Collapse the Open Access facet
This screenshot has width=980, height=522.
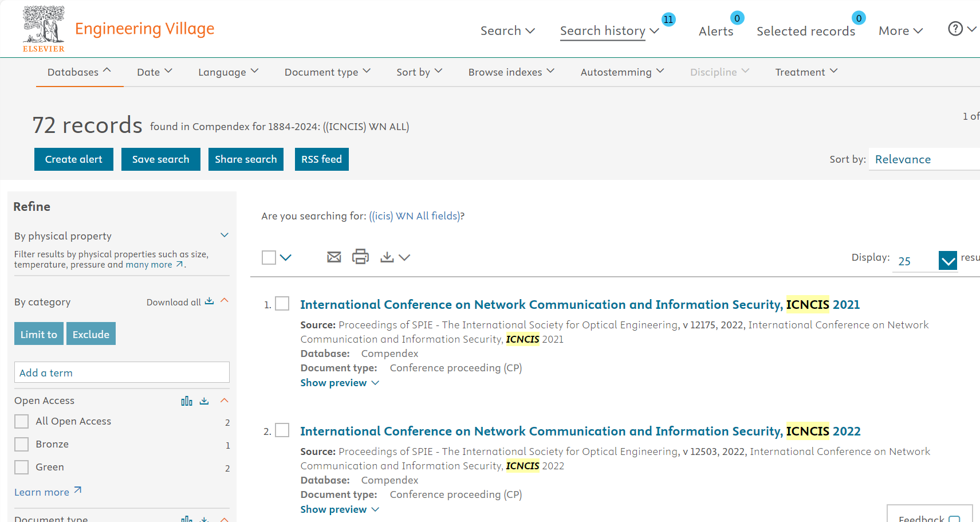[x=225, y=401]
